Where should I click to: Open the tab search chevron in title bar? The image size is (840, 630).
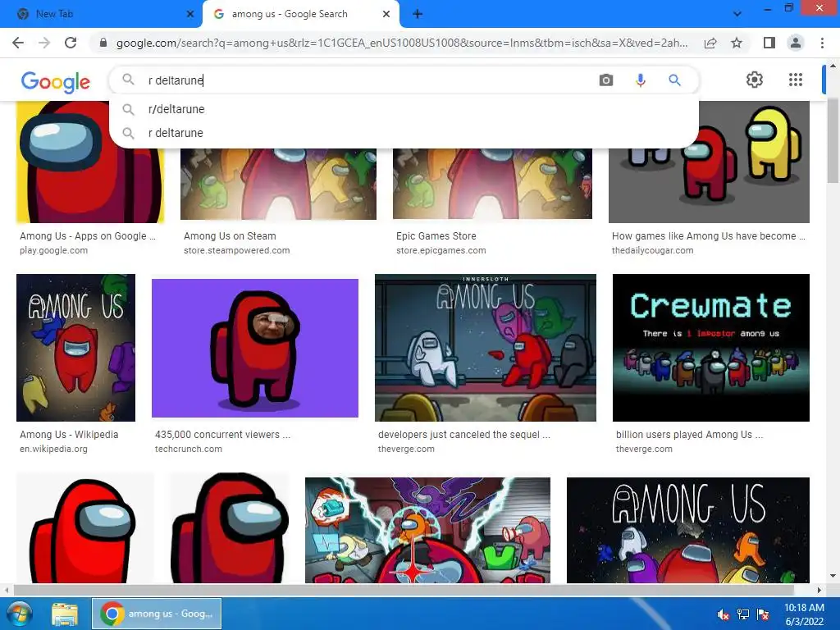[737, 14]
